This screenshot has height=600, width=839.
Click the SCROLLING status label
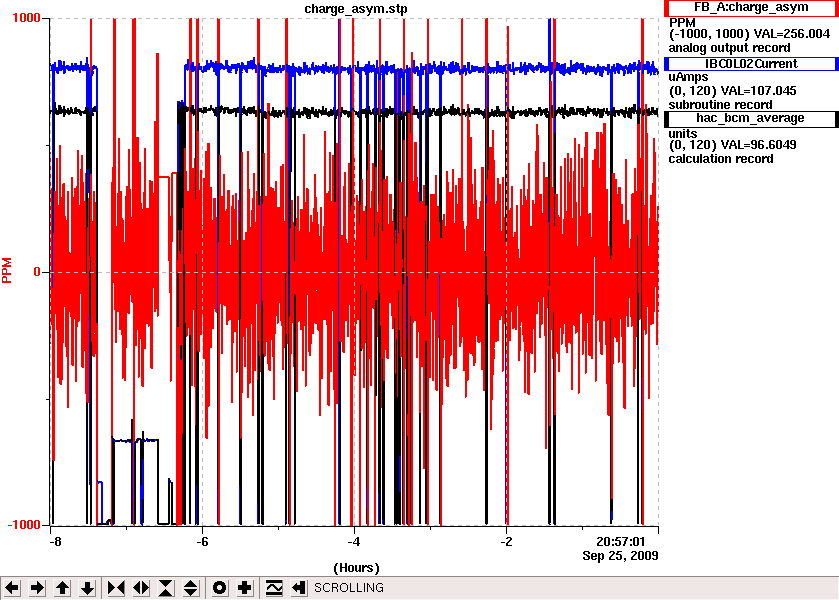click(349, 588)
